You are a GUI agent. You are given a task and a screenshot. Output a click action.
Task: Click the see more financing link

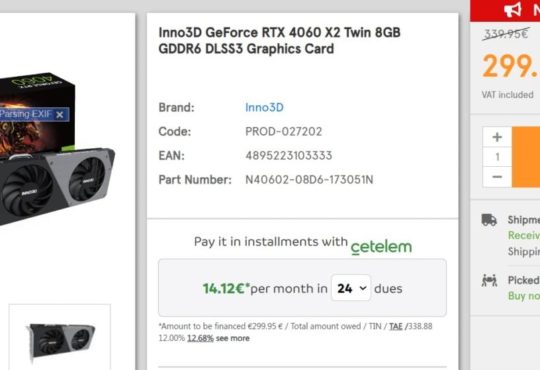point(232,338)
